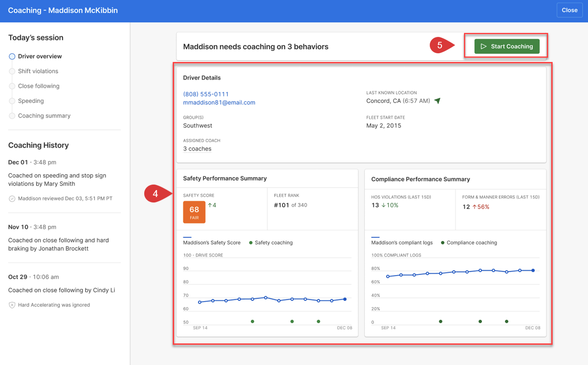Click the red 56% form errors indicator

point(481,207)
